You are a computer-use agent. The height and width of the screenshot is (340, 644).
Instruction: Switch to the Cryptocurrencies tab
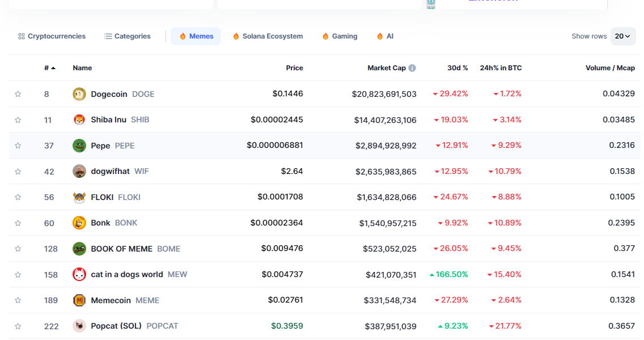[x=52, y=36]
